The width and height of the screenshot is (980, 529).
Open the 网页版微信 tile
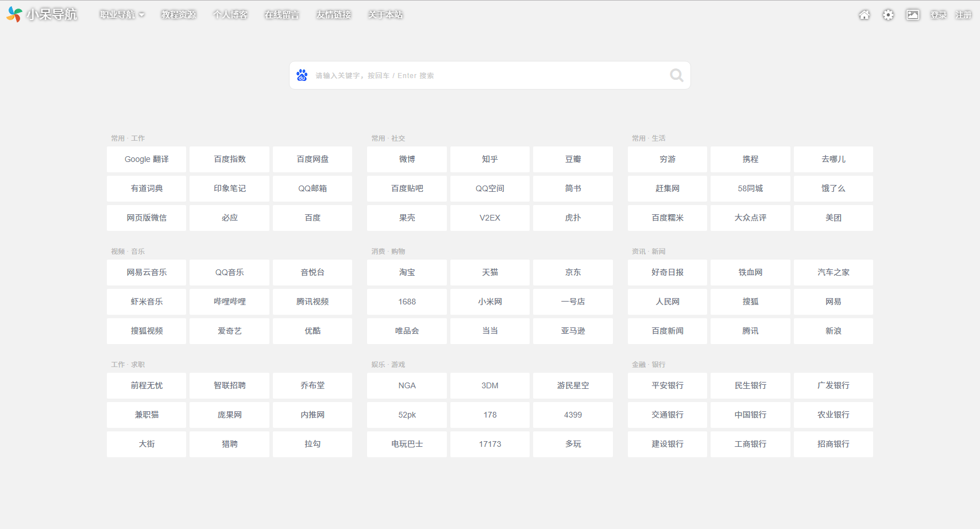coord(146,218)
